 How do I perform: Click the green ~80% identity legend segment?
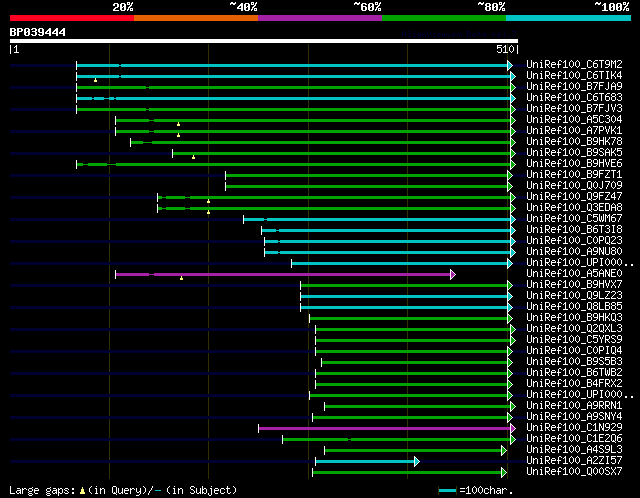444,18
